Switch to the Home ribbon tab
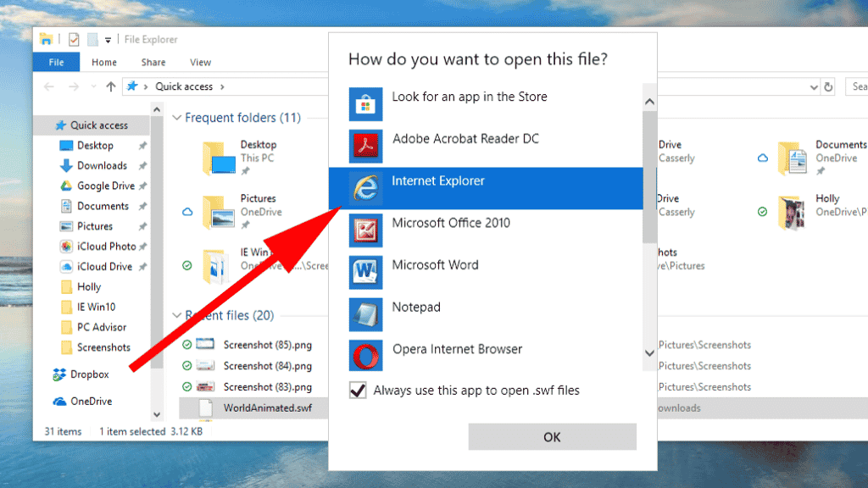This screenshot has height=488, width=868. pos(104,62)
